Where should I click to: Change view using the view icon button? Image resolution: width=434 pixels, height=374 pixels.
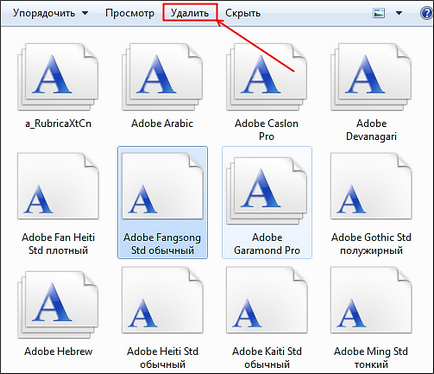[x=379, y=13]
